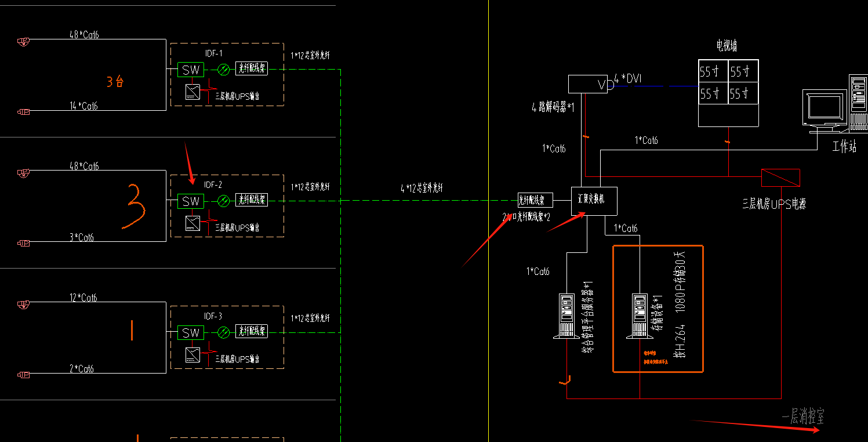Click the camera symbol on the 2*Cat6 line
This screenshot has width=868, height=442.
point(23,375)
